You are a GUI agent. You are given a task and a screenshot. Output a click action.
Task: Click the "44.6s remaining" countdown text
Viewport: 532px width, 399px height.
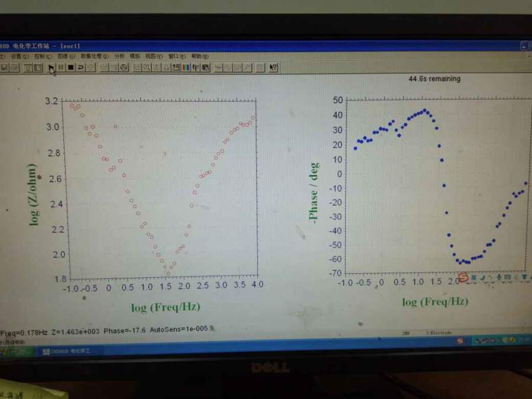coord(434,79)
